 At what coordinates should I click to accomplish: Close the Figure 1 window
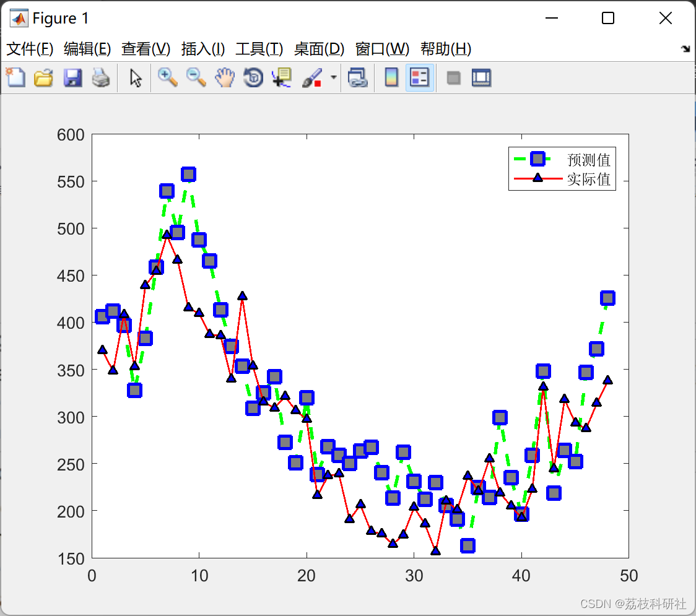[x=666, y=18]
